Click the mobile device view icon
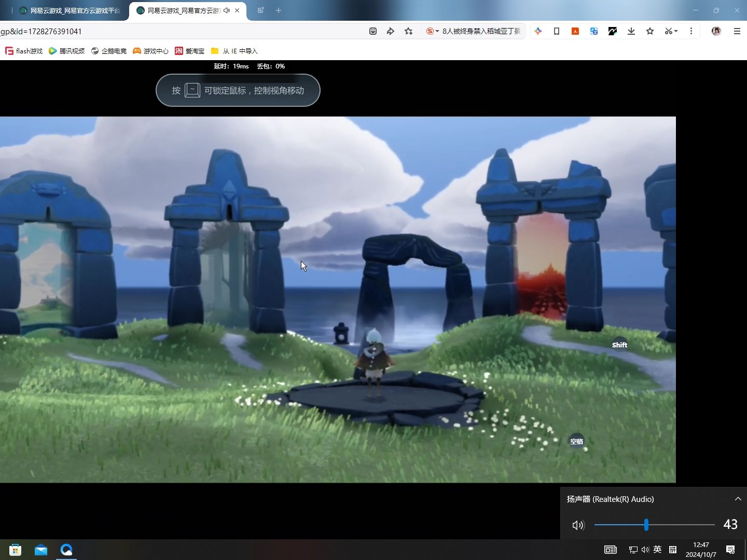The image size is (747, 560). 557,31
